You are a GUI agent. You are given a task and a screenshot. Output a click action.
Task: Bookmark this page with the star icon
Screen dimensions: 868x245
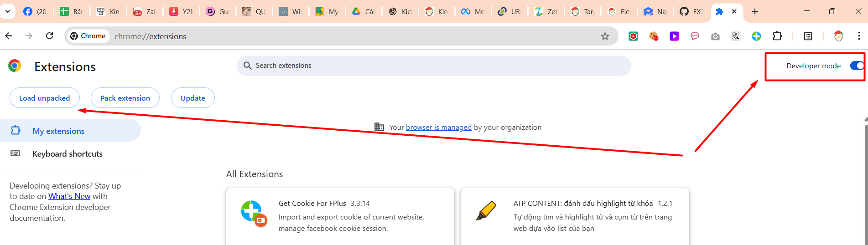pos(605,36)
